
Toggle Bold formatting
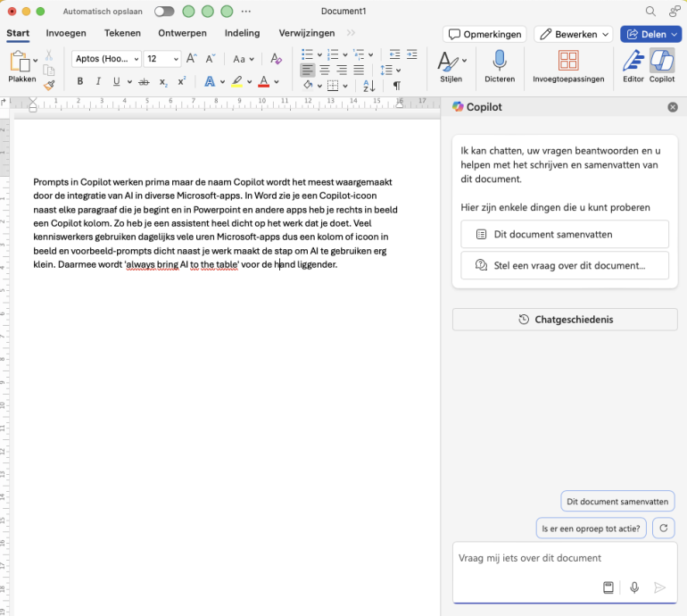pyautogui.click(x=79, y=81)
